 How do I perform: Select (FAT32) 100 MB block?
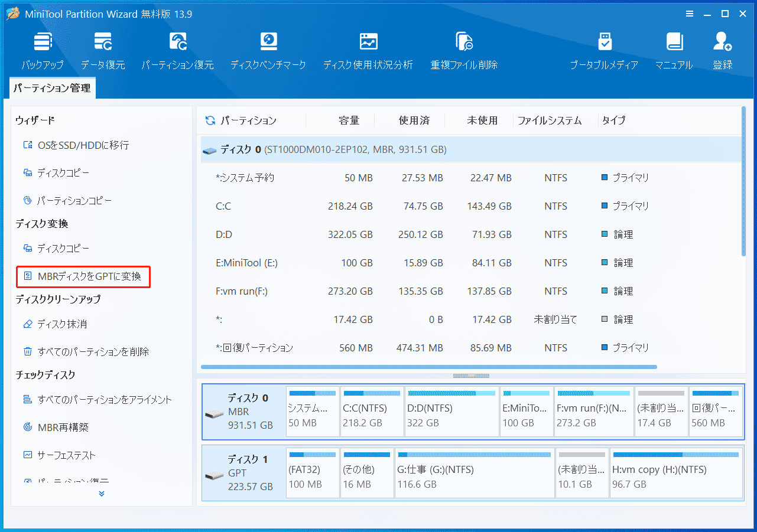313,473
